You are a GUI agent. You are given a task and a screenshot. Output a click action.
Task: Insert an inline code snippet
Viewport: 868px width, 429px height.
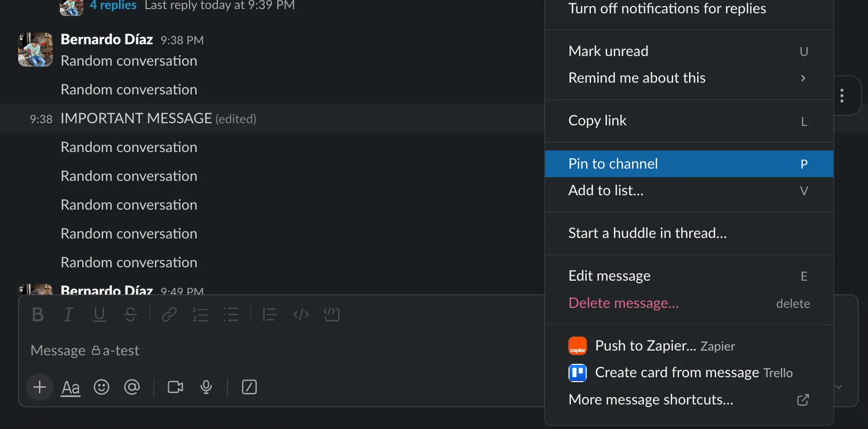point(301,315)
